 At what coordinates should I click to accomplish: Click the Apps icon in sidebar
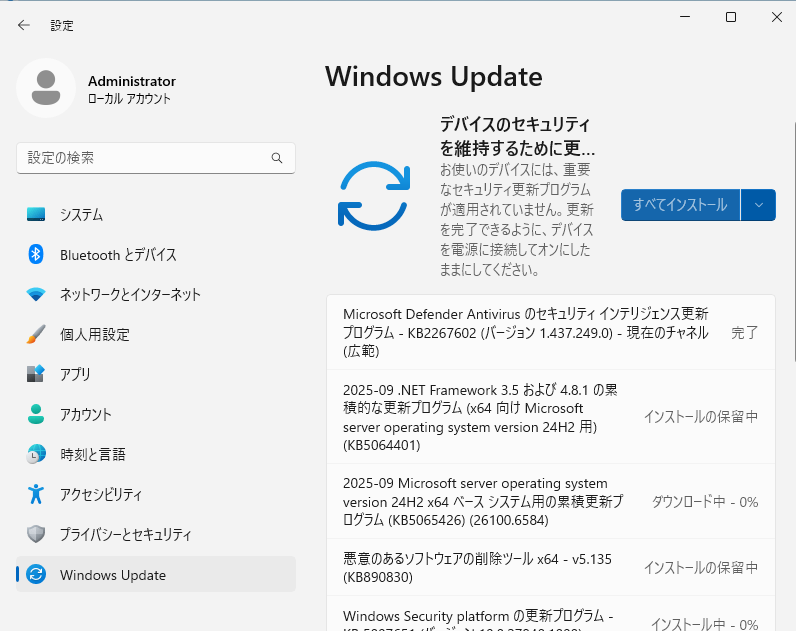(36, 375)
